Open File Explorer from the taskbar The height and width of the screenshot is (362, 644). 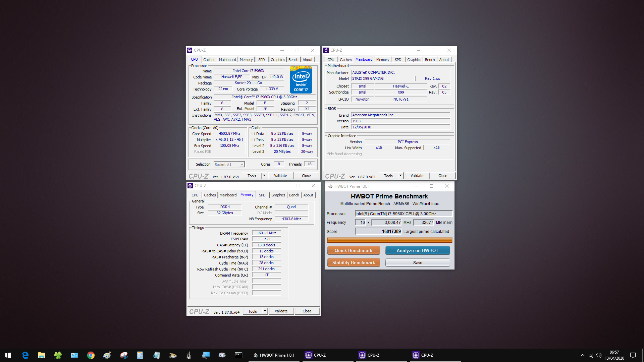click(42, 355)
